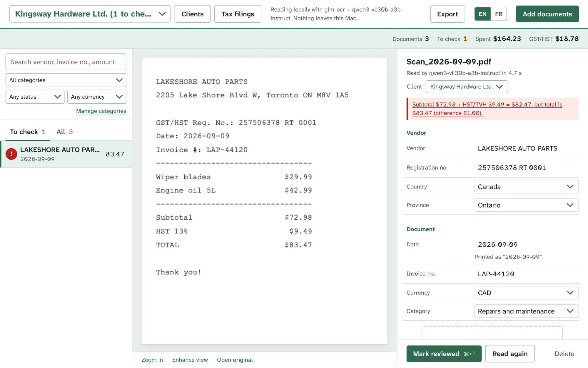Open the Kingsway Hardware Ltd. client switcher
This screenshot has height=368, width=588.
click(x=90, y=14)
